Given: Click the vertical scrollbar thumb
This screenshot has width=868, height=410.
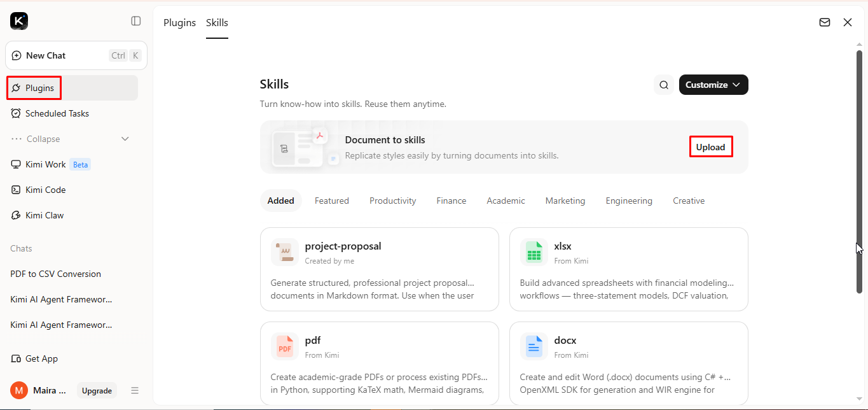Looking at the screenshot, I should [x=859, y=172].
